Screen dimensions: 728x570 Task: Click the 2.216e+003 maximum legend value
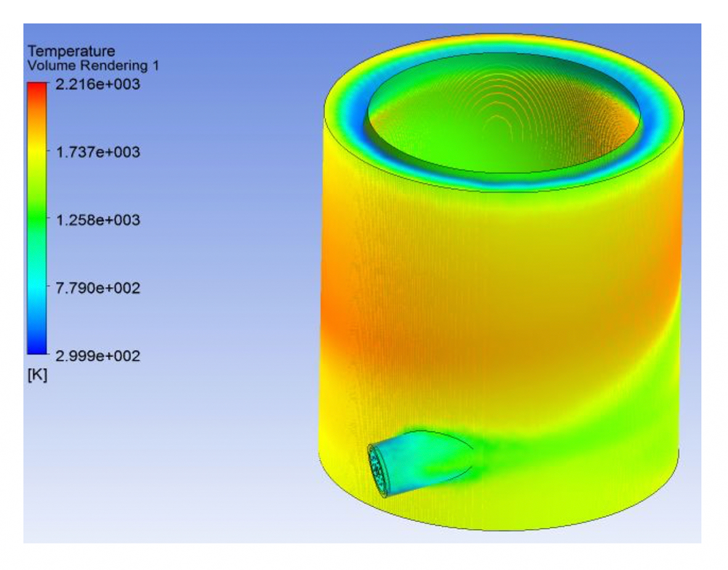96,84
